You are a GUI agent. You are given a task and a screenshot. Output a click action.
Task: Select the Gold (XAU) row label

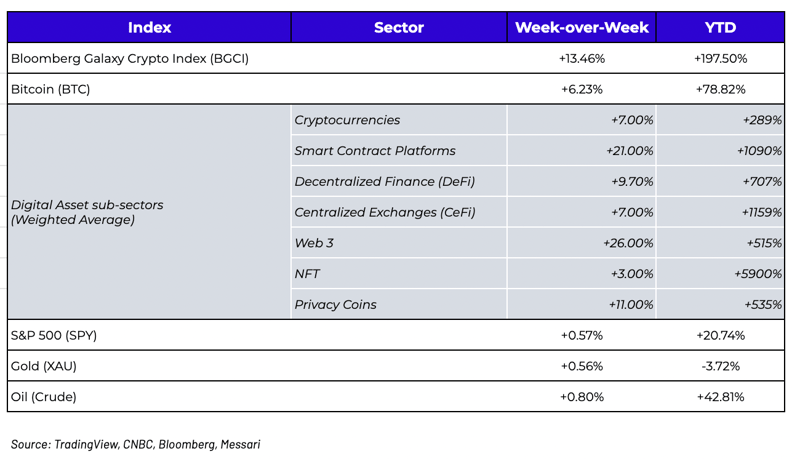click(44, 366)
